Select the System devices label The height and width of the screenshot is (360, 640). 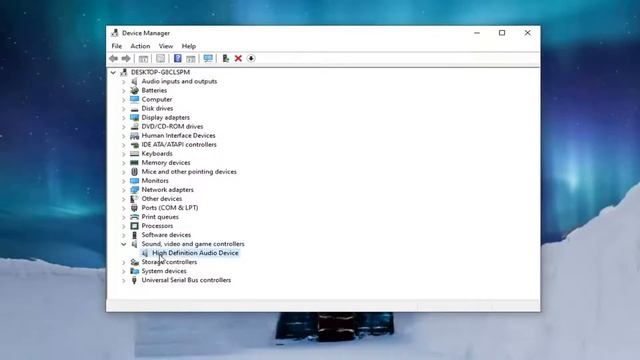coord(164,271)
